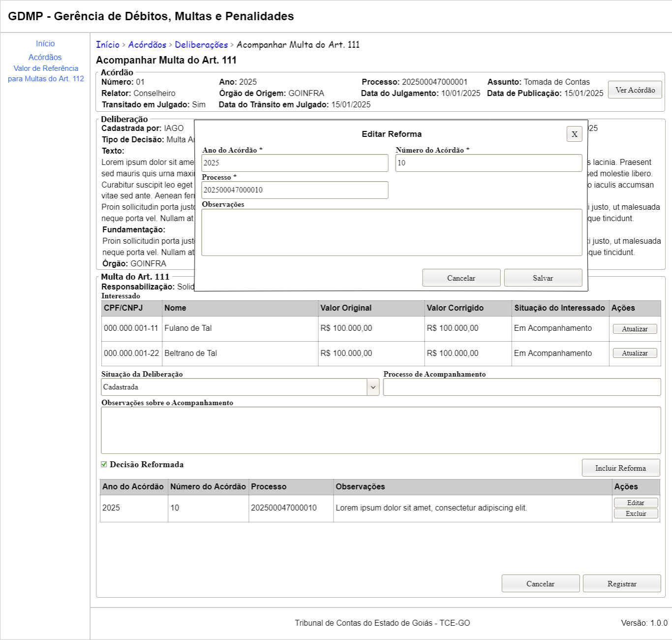
Task: Close the Editar Reforma dialog with X
Action: click(x=574, y=134)
